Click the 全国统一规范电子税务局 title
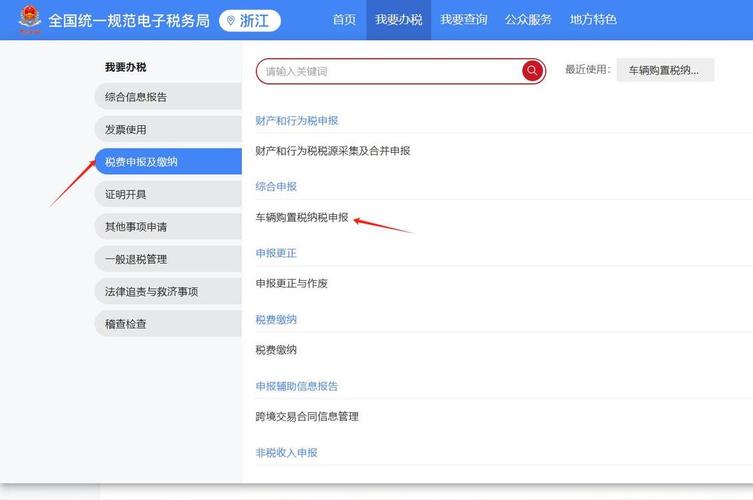The height and width of the screenshot is (500, 753). click(129, 20)
